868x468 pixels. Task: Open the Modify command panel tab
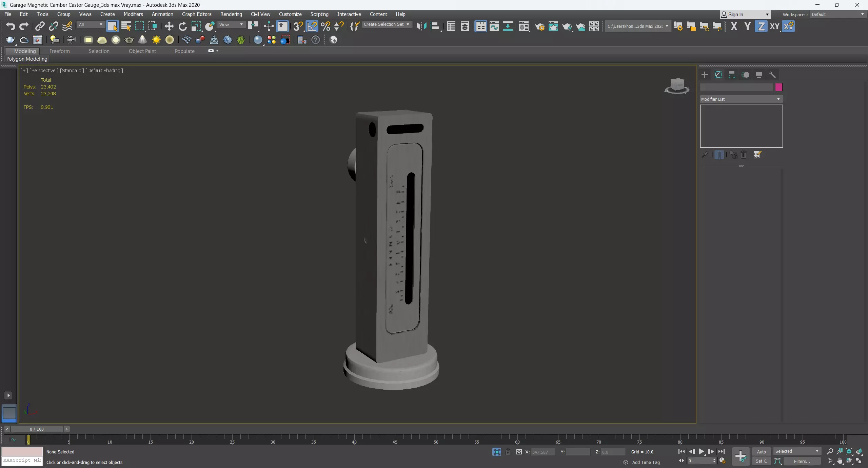718,75
